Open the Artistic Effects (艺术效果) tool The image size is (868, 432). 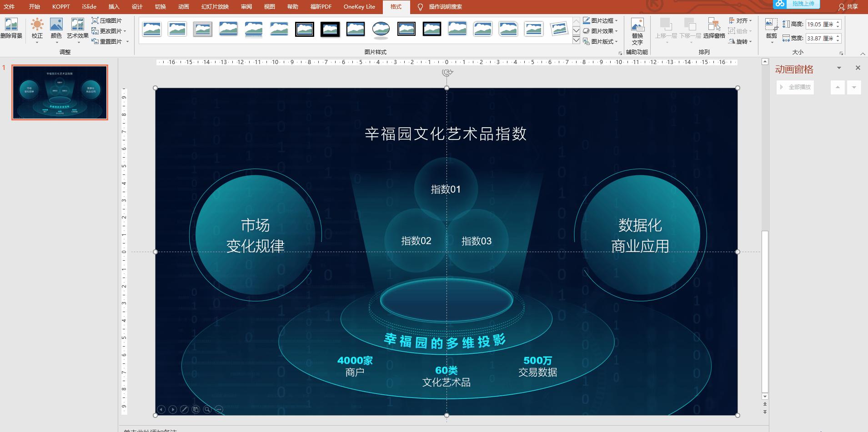(77, 28)
